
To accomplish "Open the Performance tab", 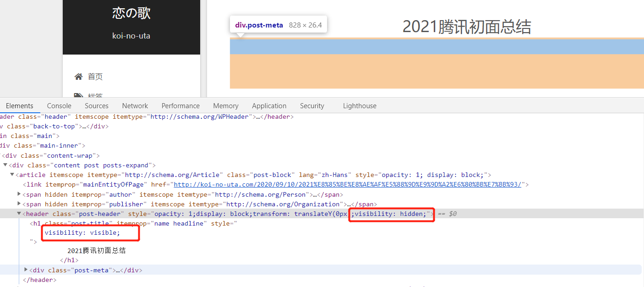I will coord(180,106).
